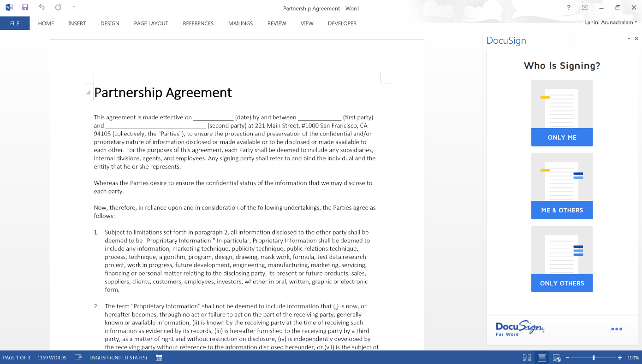642x364 pixels.
Task: Undo the last action
Action: 42,7
